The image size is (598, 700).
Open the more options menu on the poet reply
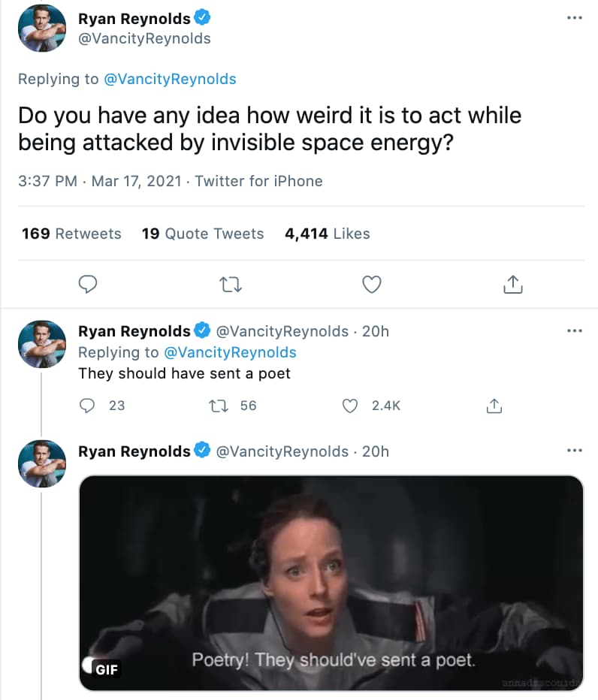point(575,330)
